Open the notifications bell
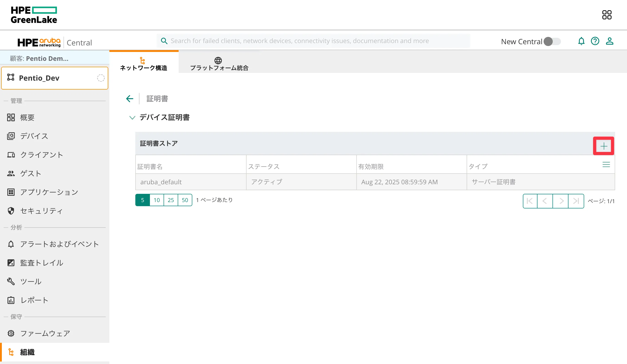This screenshot has height=364, width=627. (581, 41)
